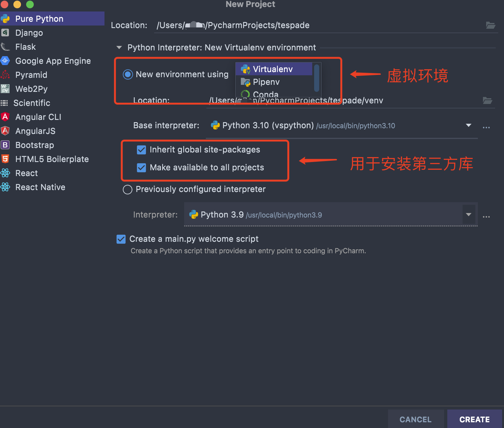Browse for project location folder
The image size is (504, 428).
click(x=490, y=25)
